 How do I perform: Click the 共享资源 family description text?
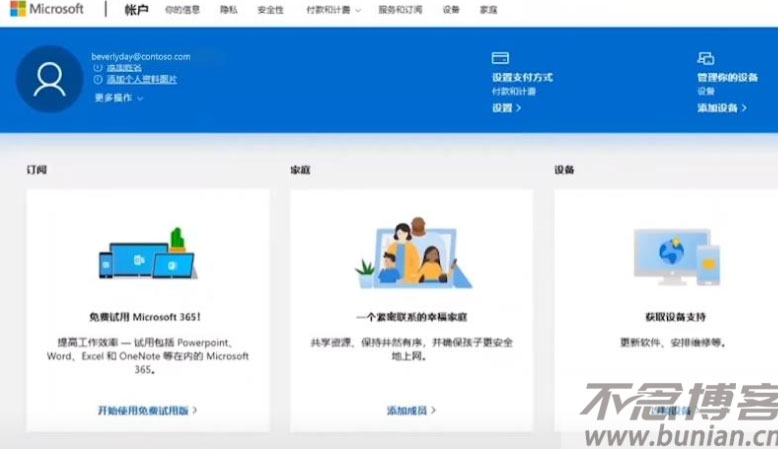(x=411, y=349)
